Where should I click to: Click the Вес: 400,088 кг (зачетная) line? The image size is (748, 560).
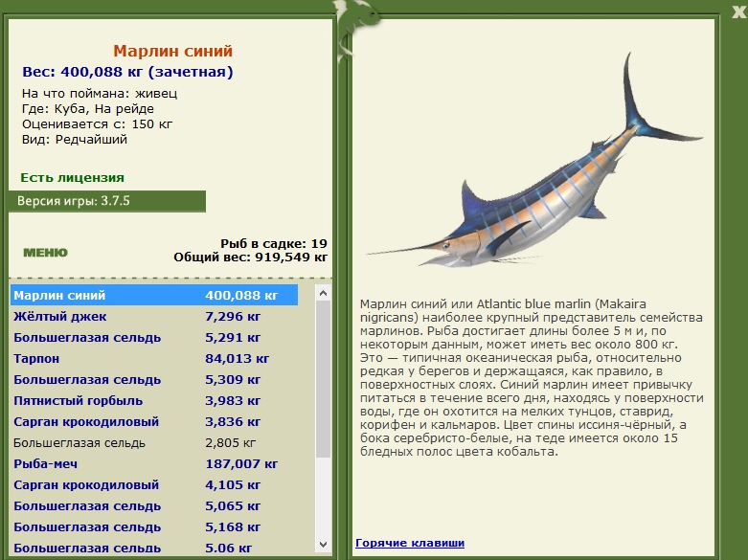pyautogui.click(x=127, y=72)
